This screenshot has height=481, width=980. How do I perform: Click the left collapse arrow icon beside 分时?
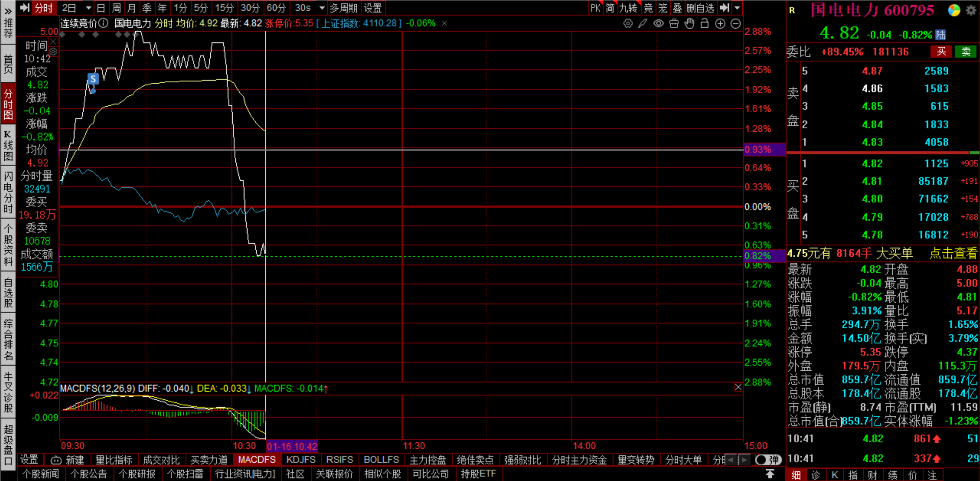click(24, 8)
